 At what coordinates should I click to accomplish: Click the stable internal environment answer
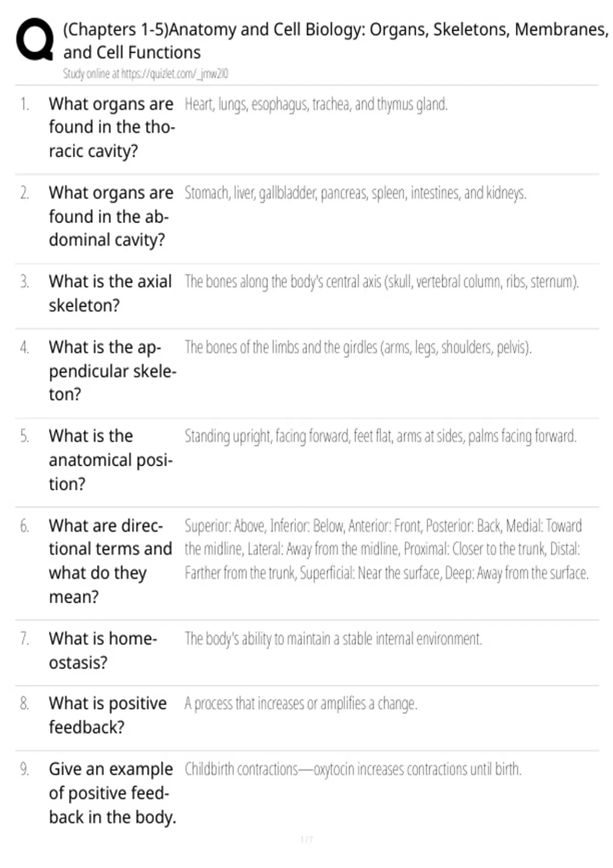[x=333, y=639]
